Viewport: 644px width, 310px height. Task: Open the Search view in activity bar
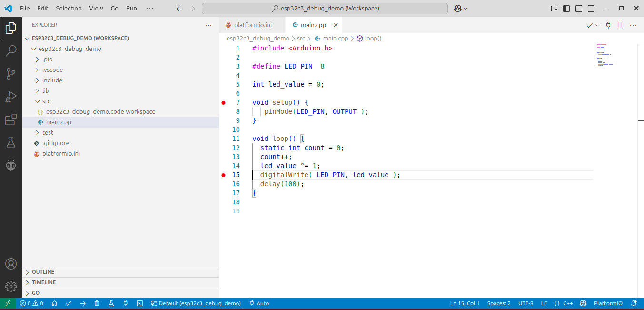tap(11, 50)
